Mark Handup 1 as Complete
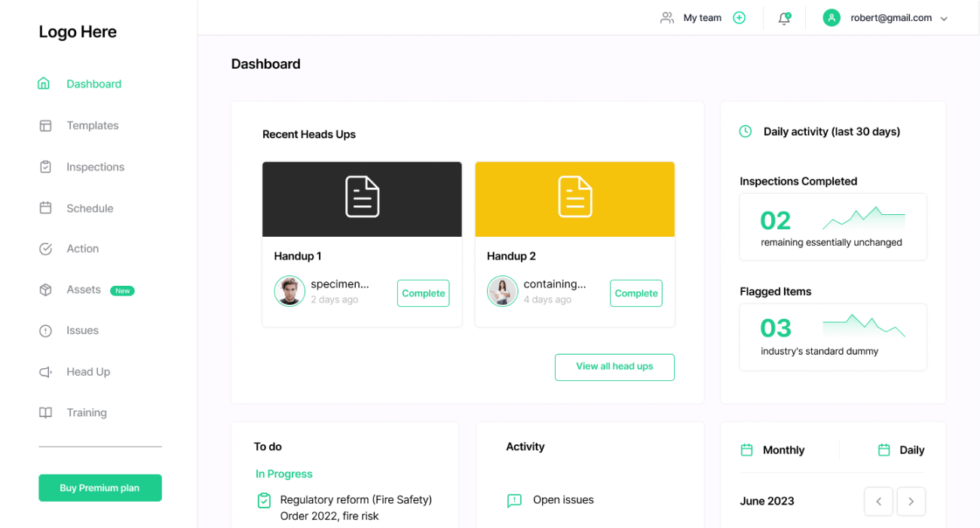Screen dimensions: 980x528 (423, 293)
